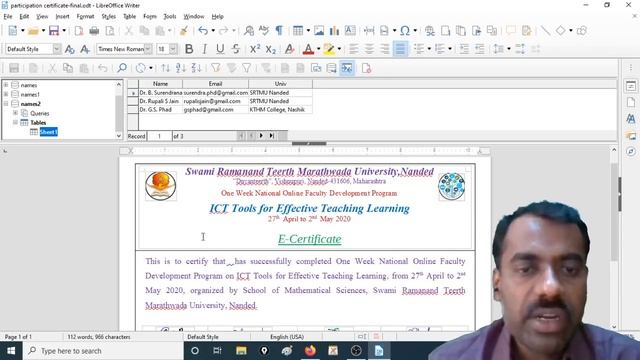Go to last record button

pos(272,136)
